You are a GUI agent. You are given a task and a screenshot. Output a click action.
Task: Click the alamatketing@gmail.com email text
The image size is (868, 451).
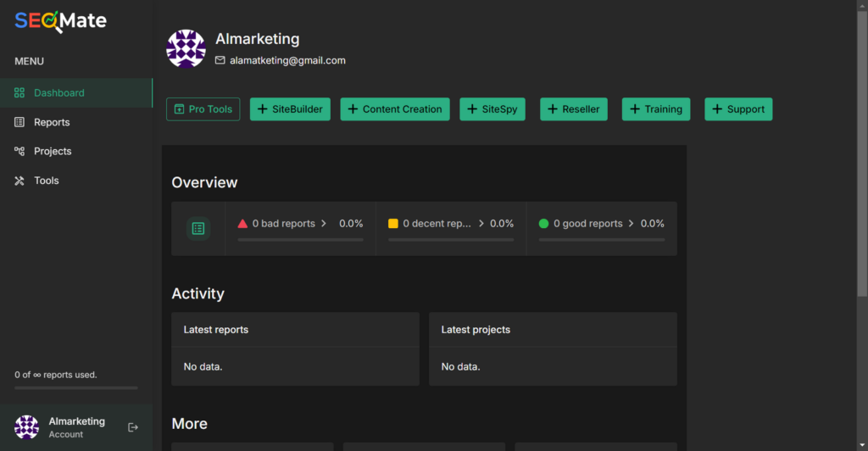[287, 60]
